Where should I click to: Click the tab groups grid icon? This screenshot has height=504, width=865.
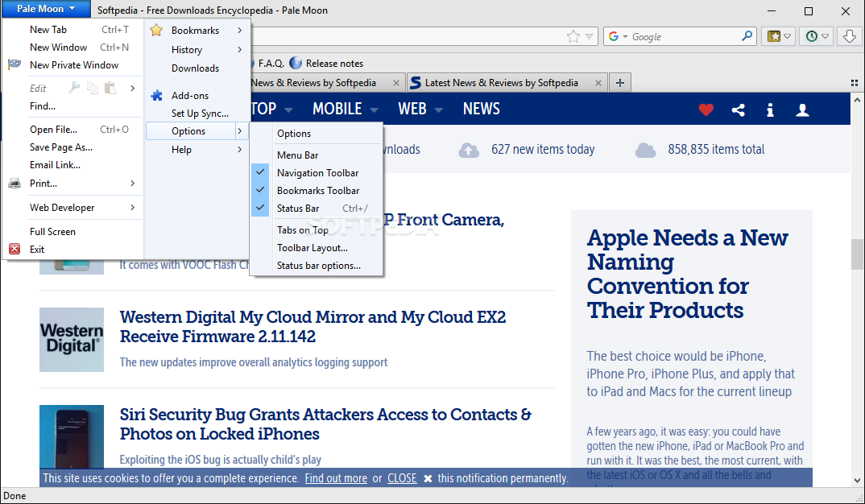pyautogui.click(x=855, y=83)
